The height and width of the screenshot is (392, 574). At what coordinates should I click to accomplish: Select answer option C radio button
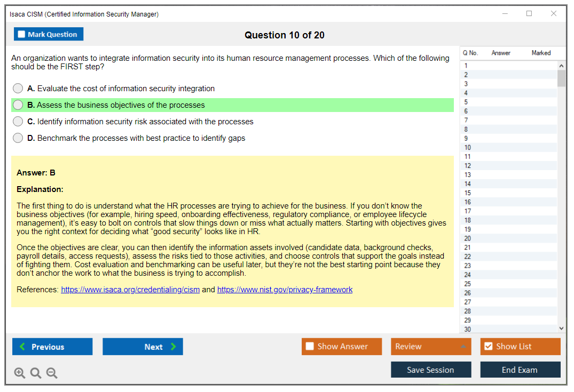(x=18, y=121)
